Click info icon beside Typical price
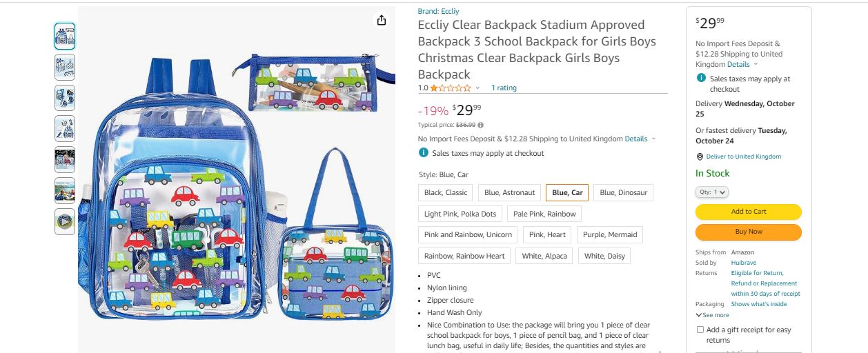Image resolution: width=868 pixels, height=353 pixels. tap(481, 125)
